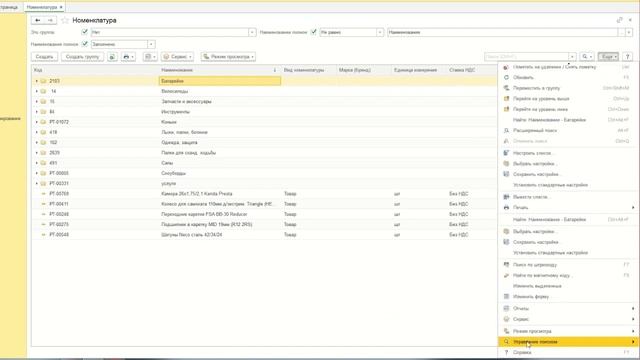This screenshot has width=640, height=360.
Task: Toggle the Заполнено filter checkbox
Action: point(84,44)
